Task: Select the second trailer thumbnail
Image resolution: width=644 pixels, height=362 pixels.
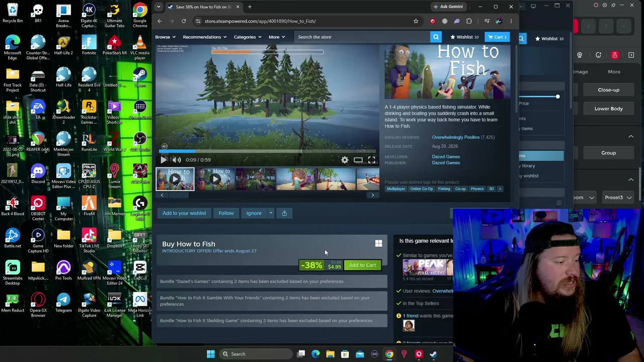Action: (215, 179)
